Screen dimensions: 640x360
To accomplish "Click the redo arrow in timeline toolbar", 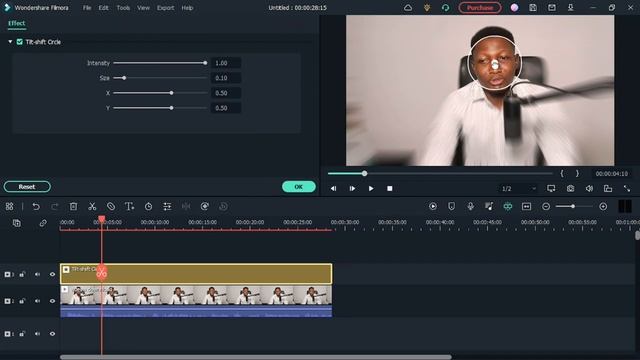I will (55, 207).
